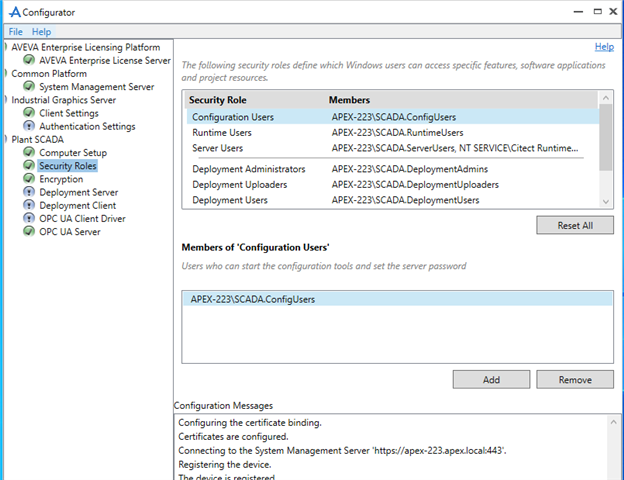The width and height of the screenshot is (624, 480).
Task: Click 'Configuring the certificate binding.' message
Action: point(250,423)
